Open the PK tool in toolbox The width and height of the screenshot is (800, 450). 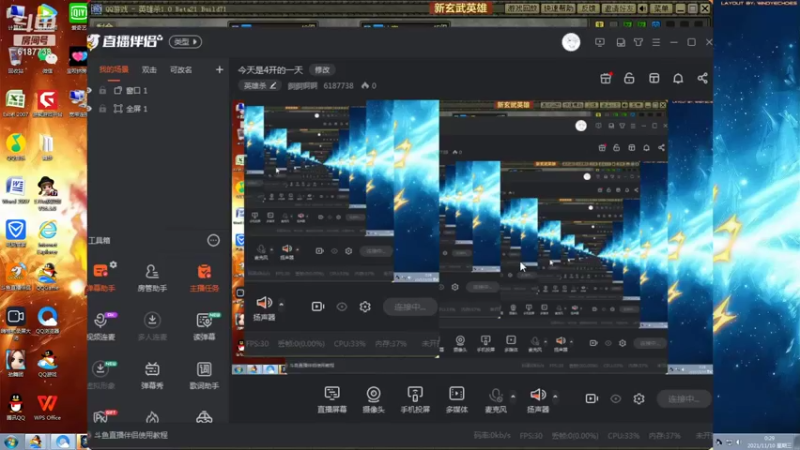point(102,417)
